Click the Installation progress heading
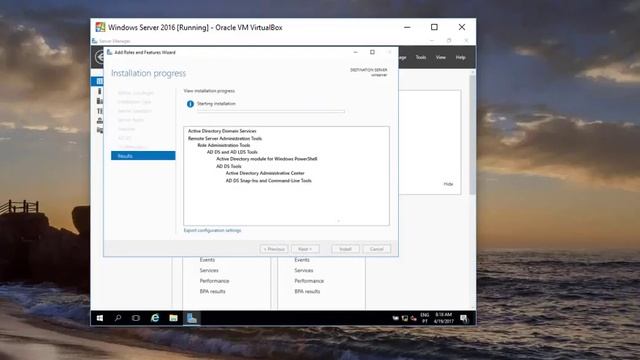Screen dimensions: 640x360 coord(149,73)
